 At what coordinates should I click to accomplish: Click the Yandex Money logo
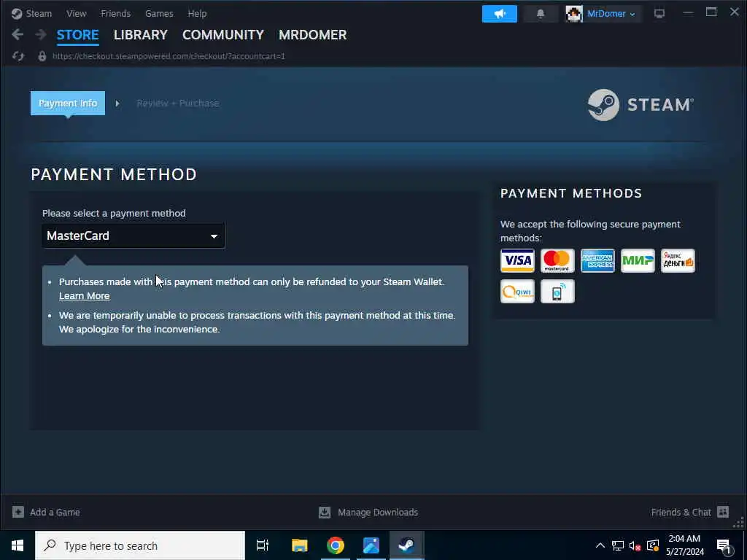(x=678, y=260)
